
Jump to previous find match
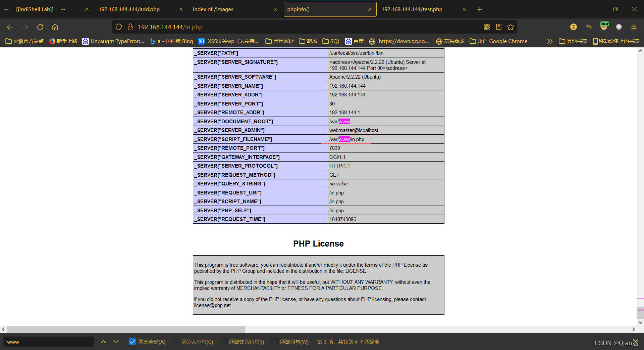104,342
